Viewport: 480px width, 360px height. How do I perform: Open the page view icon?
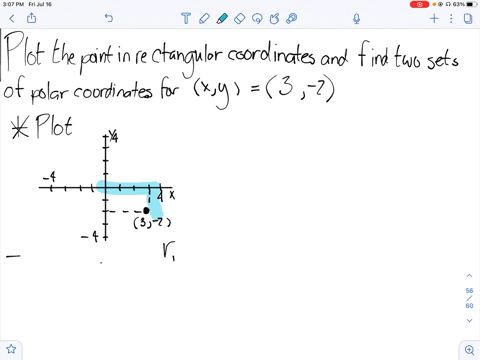pyautogui.click(x=468, y=18)
